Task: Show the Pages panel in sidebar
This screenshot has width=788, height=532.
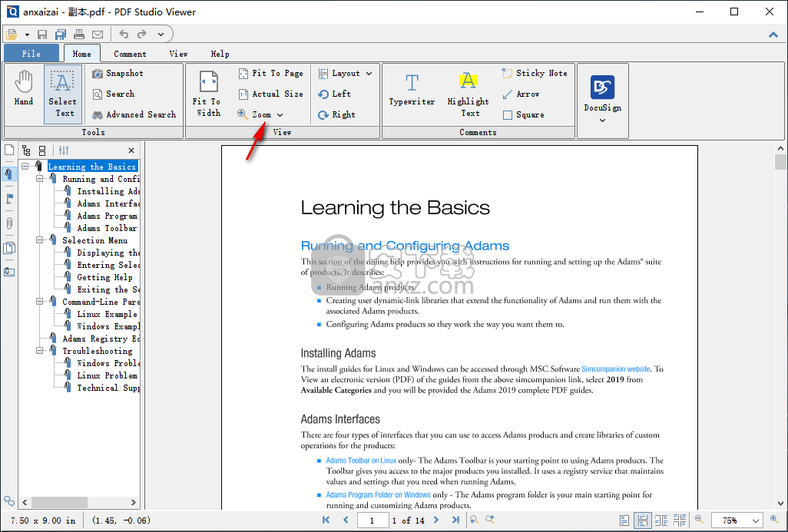Action: [x=9, y=150]
